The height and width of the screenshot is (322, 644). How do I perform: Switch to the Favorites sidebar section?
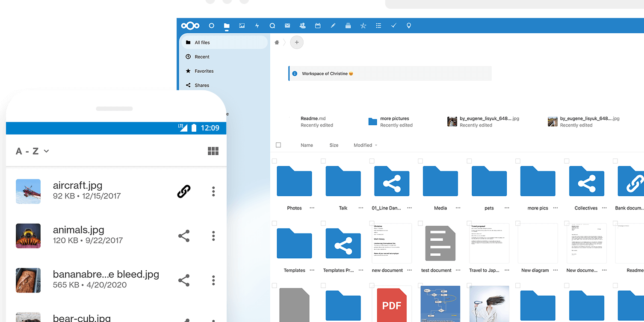tap(203, 71)
